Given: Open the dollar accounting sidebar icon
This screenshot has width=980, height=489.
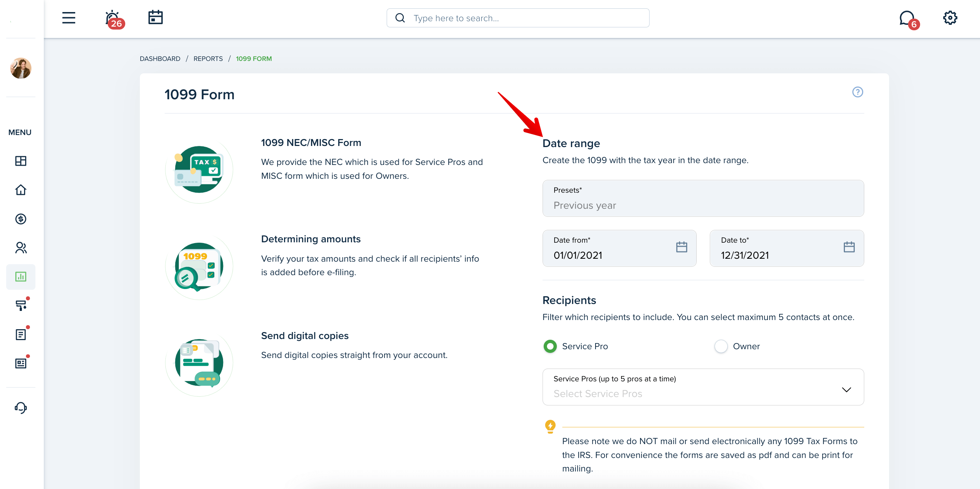Looking at the screenshot, I should pyautogui.click(x=20, y=219).
